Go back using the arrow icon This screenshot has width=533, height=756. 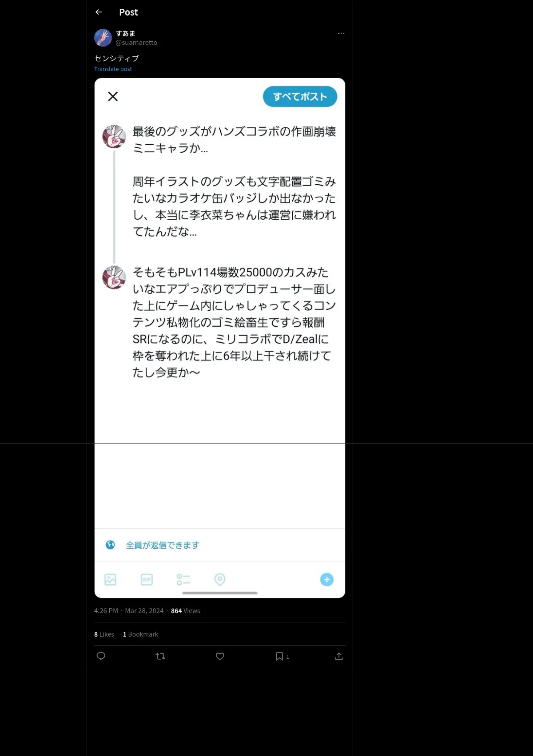pos(99,12)
